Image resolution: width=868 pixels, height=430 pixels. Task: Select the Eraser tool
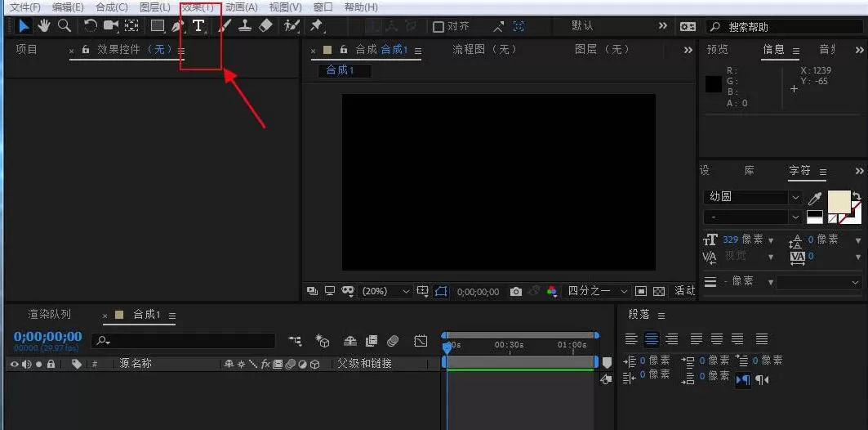(265, 25)
